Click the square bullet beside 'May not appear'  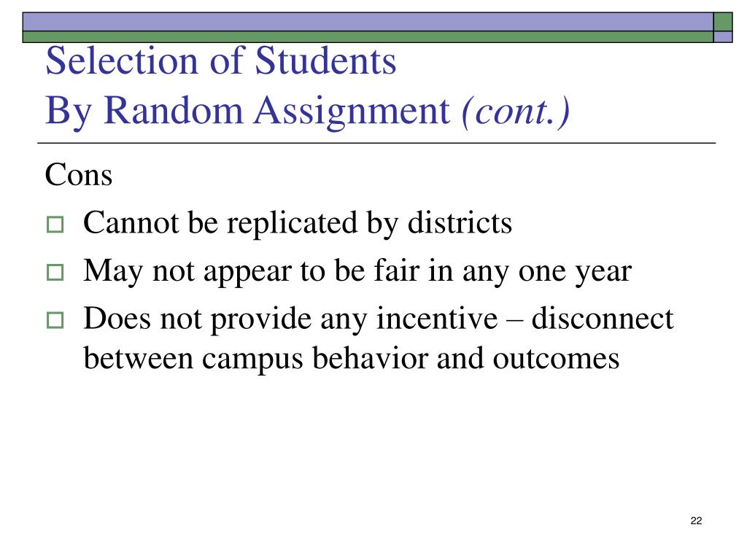pyautogui.click(x=55, y=273)
